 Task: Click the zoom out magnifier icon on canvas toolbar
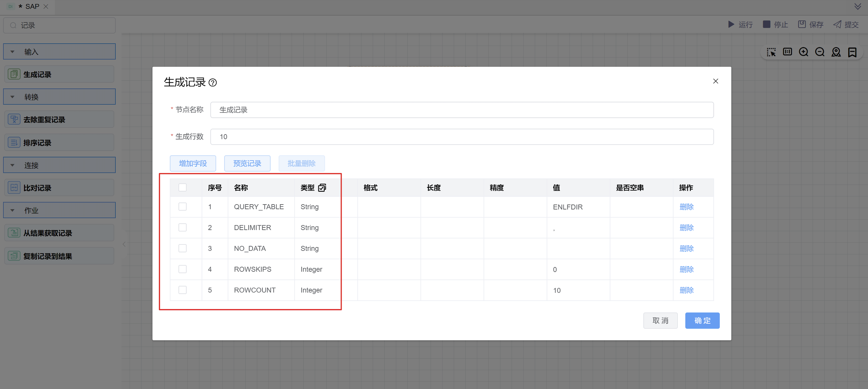tap(820, 52)
